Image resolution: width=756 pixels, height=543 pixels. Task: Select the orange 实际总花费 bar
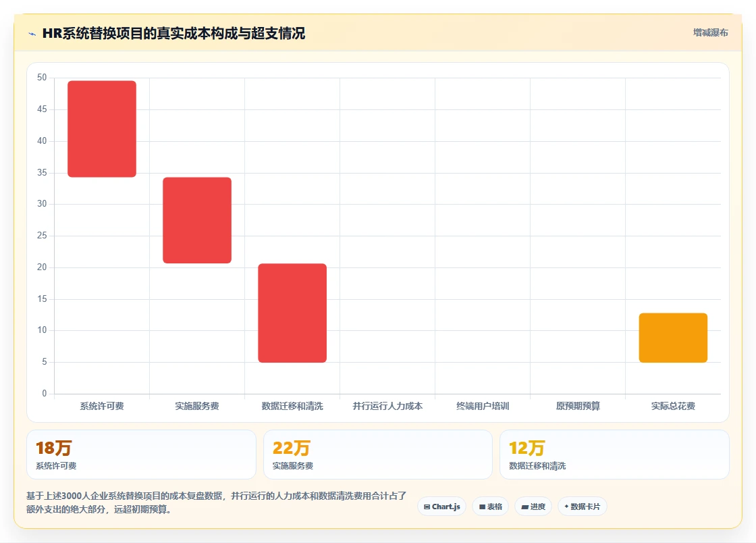[673, 338]
